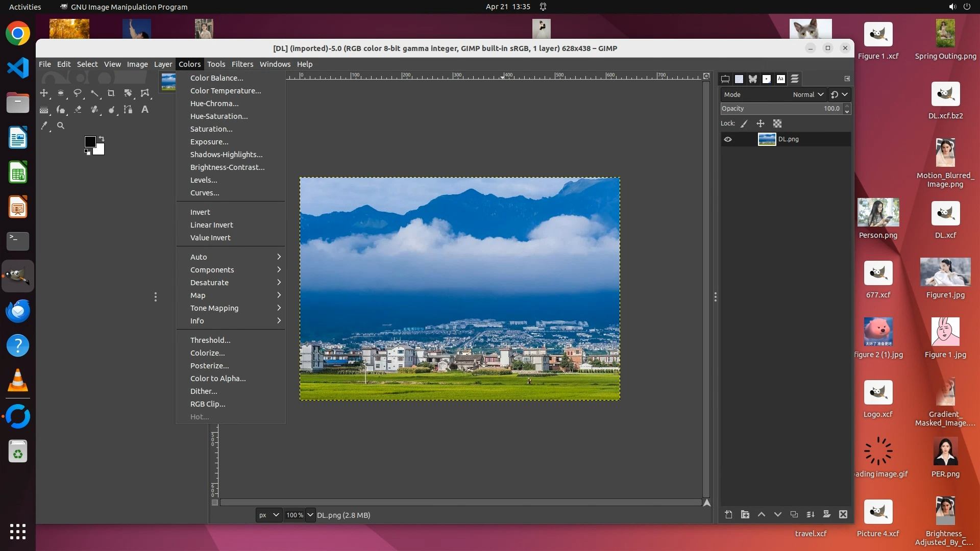Pick the Eraser tool
This screenshot has height=551, width=980.
[78, 110]
